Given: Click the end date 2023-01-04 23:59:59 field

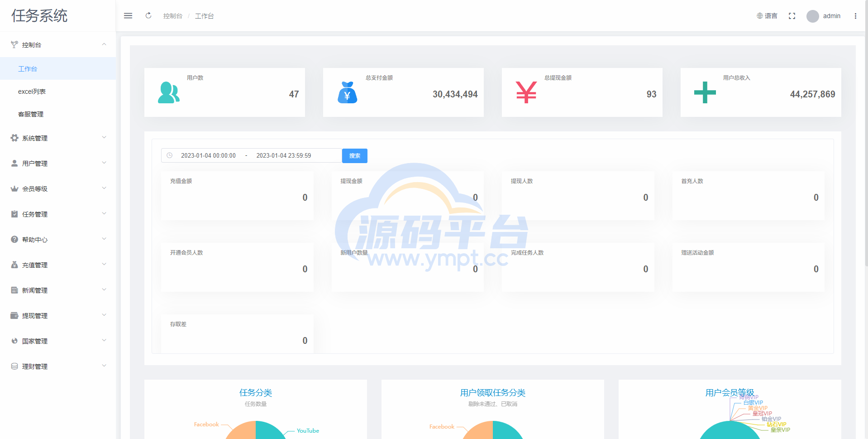Looking at the screenshot, I should [x=284, y=155].
